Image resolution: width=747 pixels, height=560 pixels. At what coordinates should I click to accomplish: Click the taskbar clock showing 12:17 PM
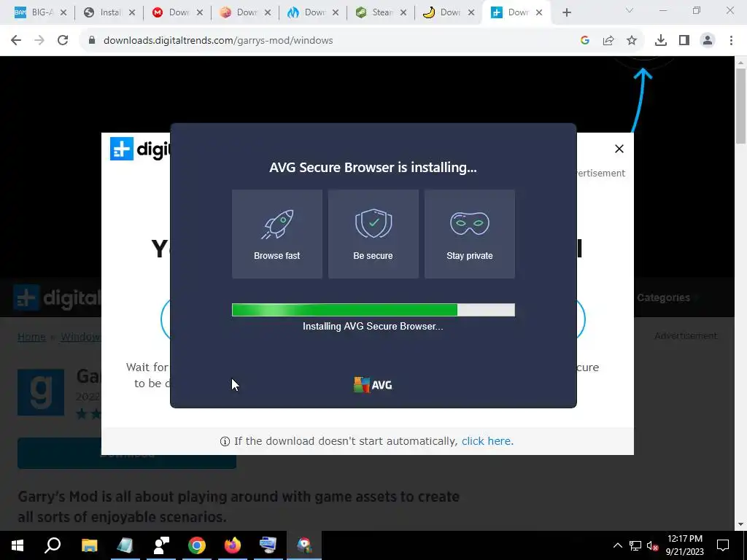click(684, 545)
